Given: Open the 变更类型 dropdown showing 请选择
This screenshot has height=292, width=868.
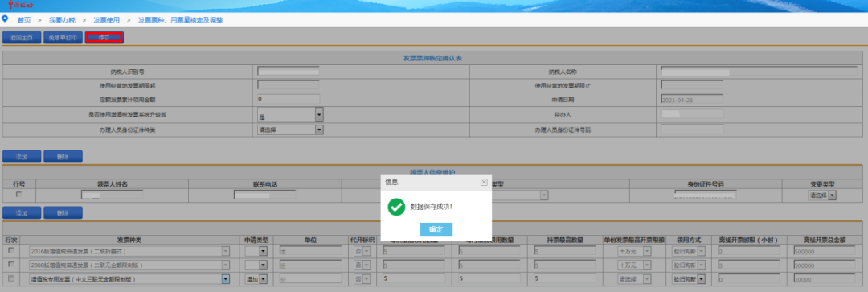Looking at the screenshot, I should click(822, 195).
